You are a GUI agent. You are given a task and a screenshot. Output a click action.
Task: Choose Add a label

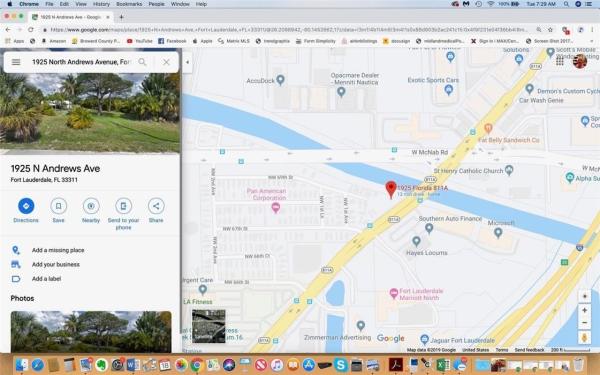point(46,279)
